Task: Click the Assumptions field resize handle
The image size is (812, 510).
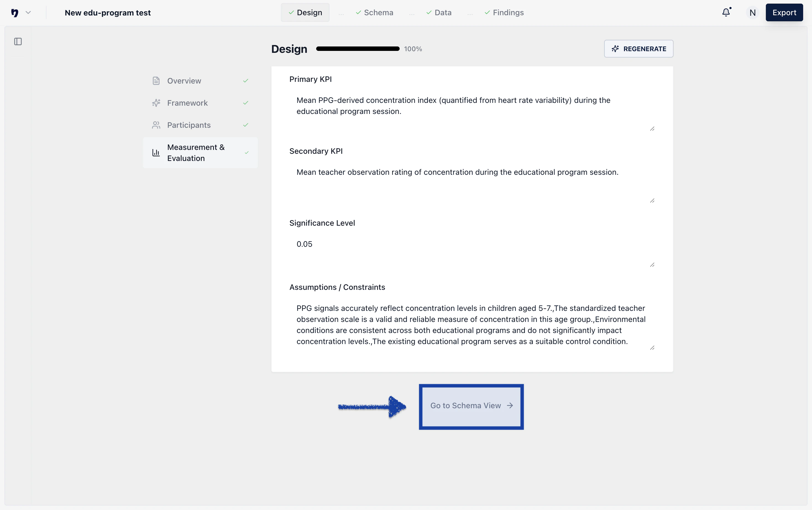Action: click(x=652, y=348)
